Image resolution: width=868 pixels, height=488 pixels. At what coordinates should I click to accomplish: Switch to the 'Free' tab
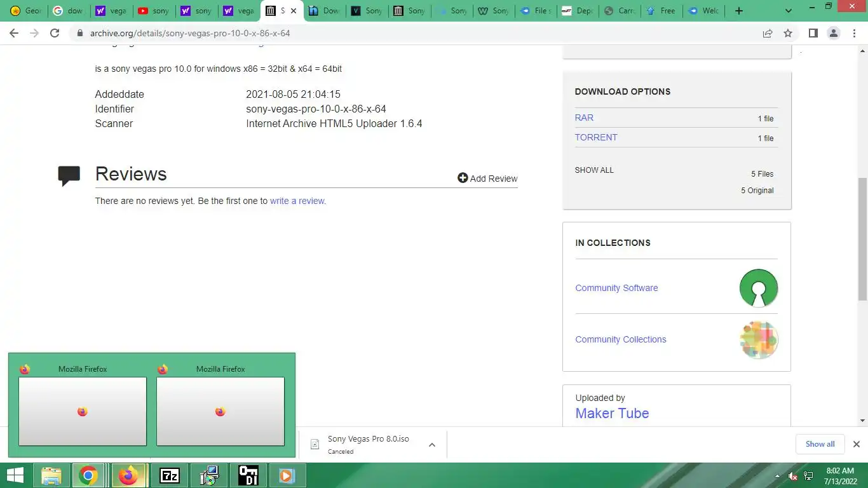click(x=660, y=11)
